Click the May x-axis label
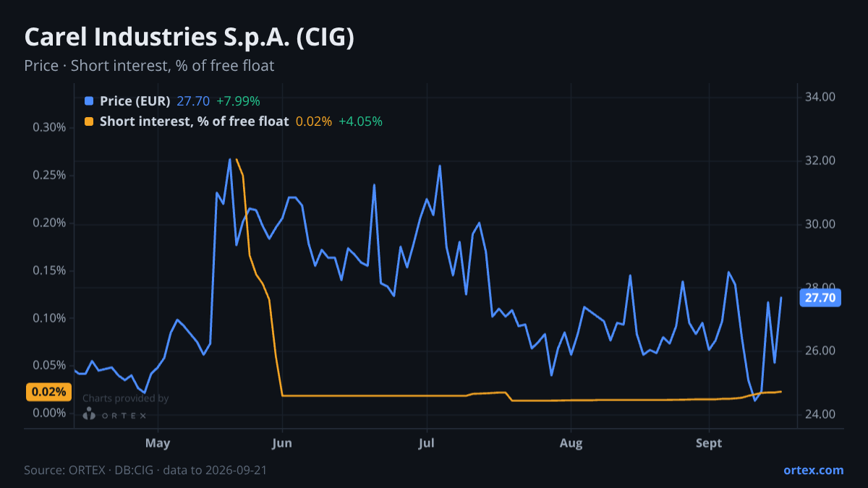Screen dimensions: 868x488 pos(157,443)
